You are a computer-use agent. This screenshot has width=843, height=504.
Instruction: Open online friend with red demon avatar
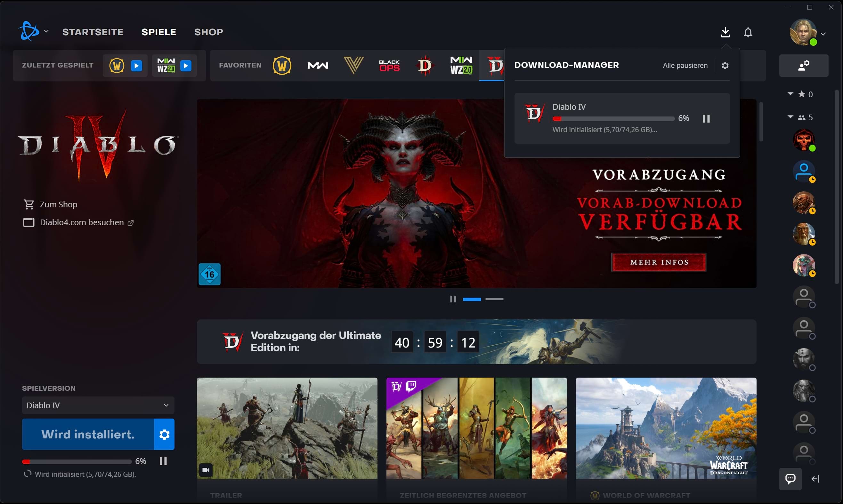tap(804, 140)
